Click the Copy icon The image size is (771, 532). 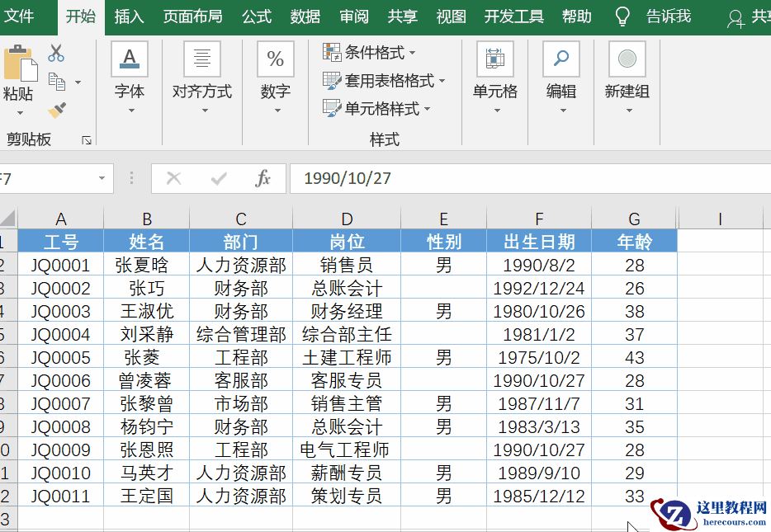click(57, 82)
